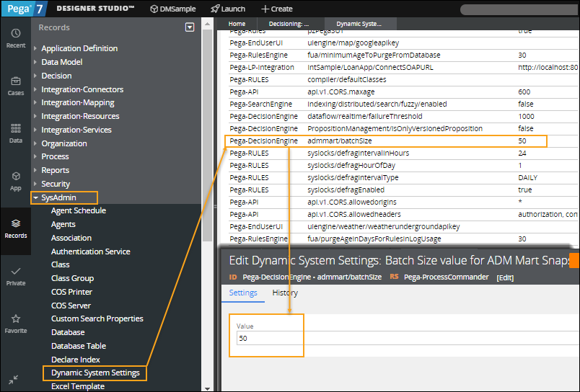
Task: Select Class Group record type
Action: [72, 278]
